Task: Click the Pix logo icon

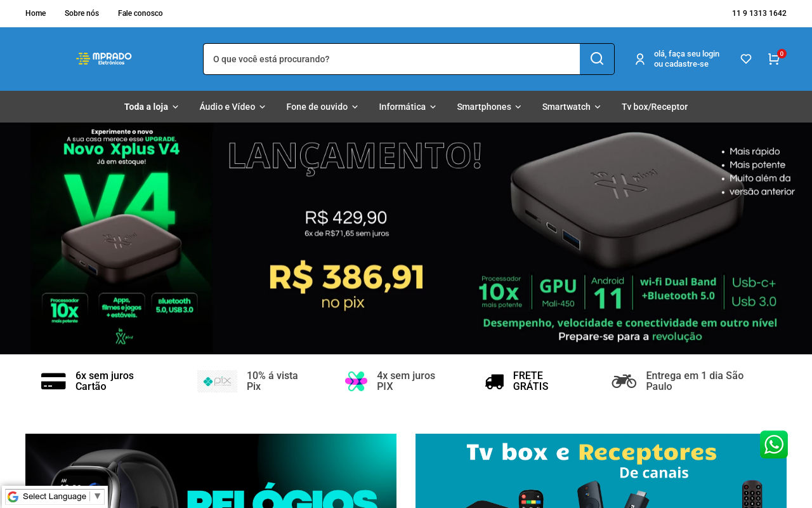Action: [217, 381]
